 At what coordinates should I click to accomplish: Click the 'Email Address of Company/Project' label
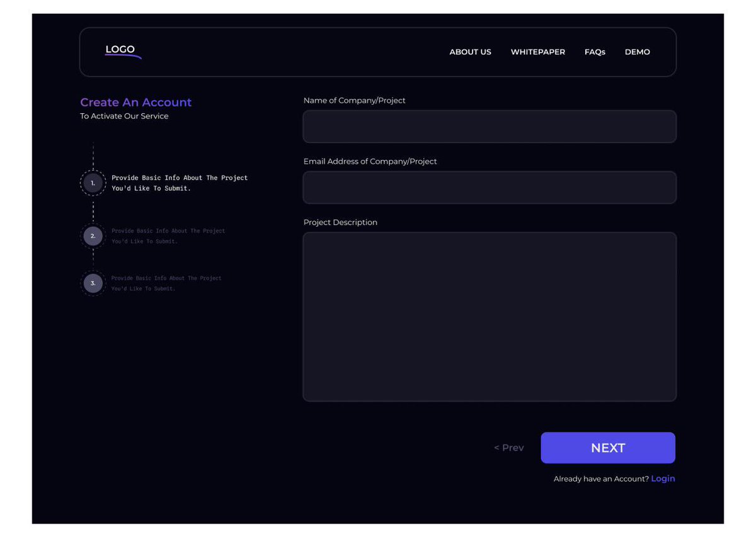click(x=370, y=162)
